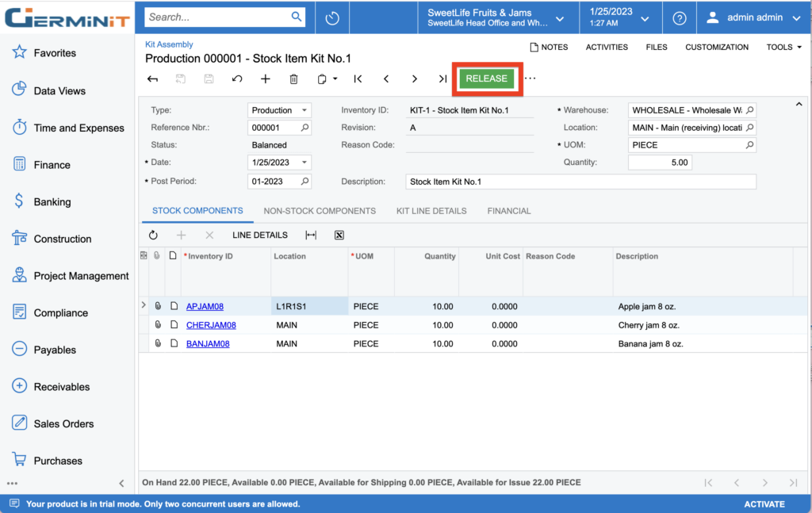Collapse the sidebar navigation panel
This screenshot has width=812, height=513.
[x=121, y=483]
